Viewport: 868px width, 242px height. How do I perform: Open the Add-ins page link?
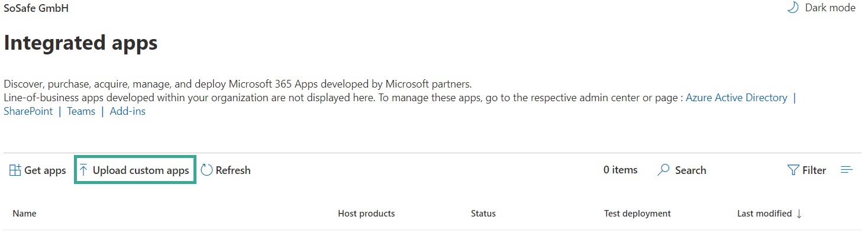tap(127, 111)
